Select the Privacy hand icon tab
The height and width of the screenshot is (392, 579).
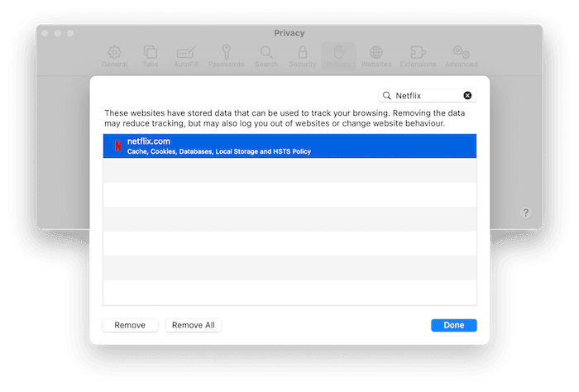338,56
